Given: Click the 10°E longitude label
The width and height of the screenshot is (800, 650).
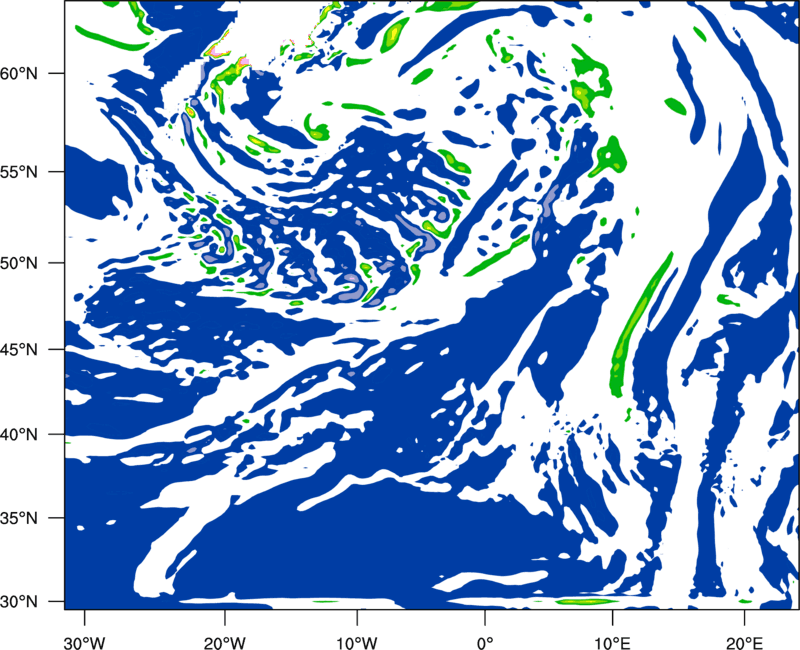Looking at the screenshot, I should click(613, 643).
